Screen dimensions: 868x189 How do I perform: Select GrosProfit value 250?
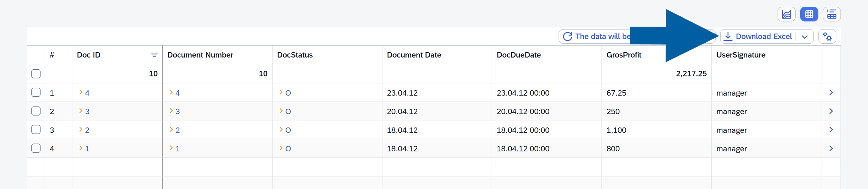(x=613, y=112)
